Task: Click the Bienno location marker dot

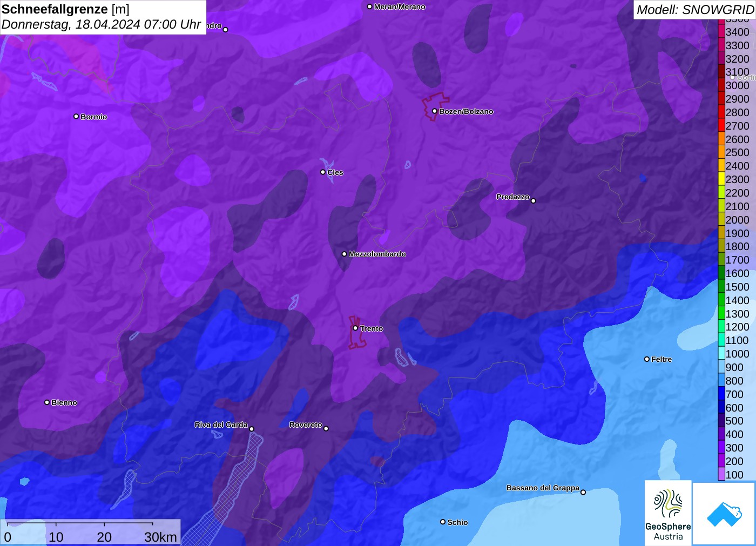Action: pyautogui.click(x=47, y=402)
